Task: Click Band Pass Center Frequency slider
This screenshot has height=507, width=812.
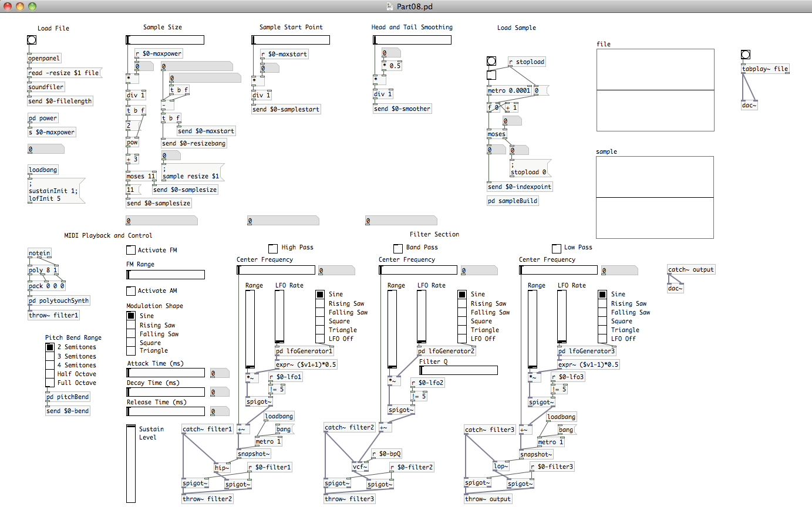Action: 418,270
